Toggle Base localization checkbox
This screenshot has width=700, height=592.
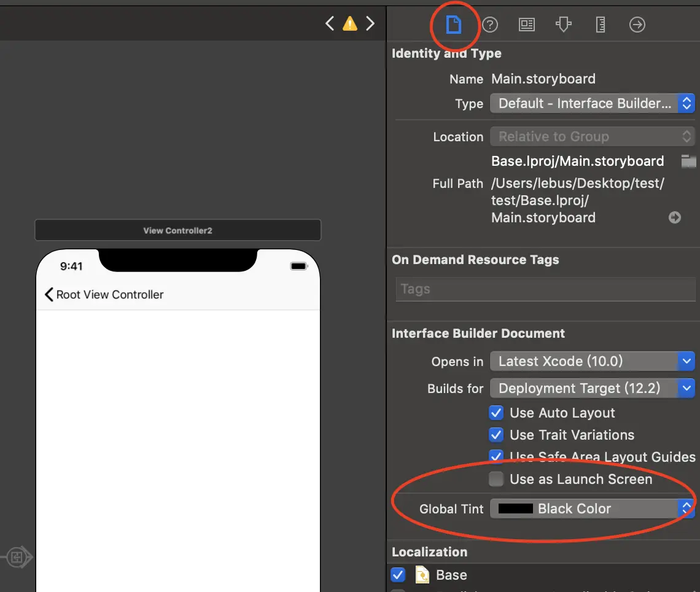pos(398,575)
